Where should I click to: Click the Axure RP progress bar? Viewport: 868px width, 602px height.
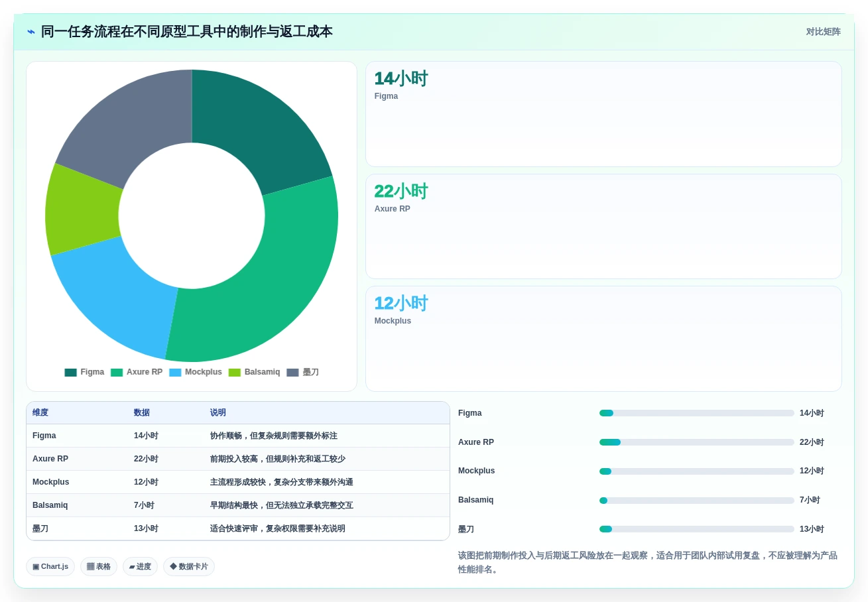[696, 442]
